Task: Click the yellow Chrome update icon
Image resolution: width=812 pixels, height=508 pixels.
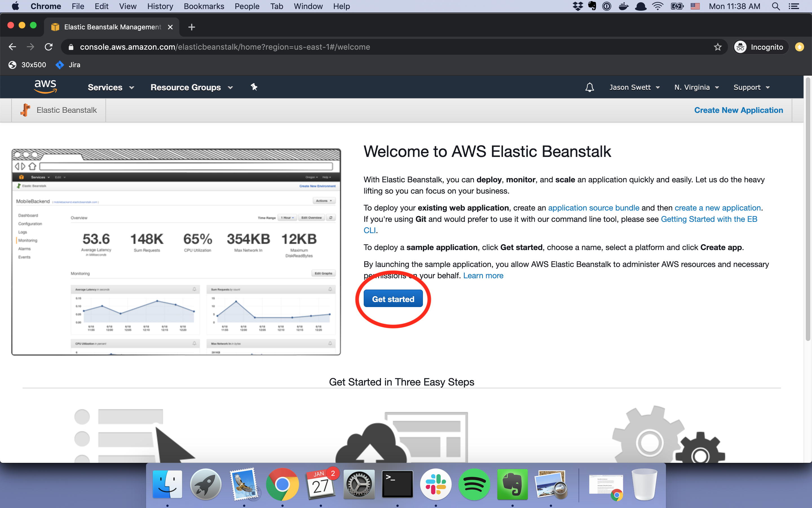Action: (x=800, y=47)
